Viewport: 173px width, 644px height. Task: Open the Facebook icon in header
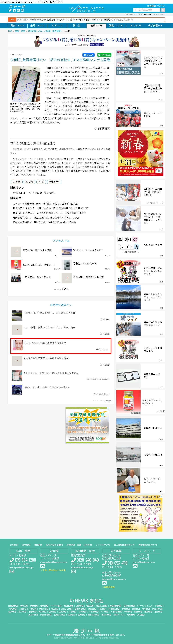[x=14, y=10]
